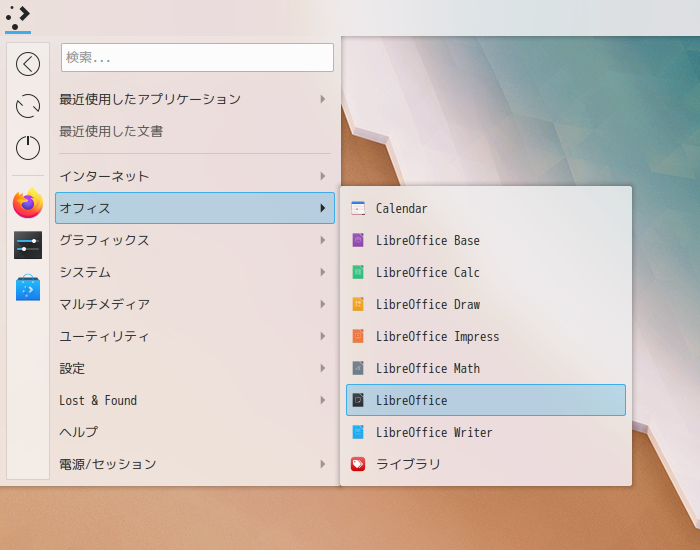Select the グラフィックス category

195,240
